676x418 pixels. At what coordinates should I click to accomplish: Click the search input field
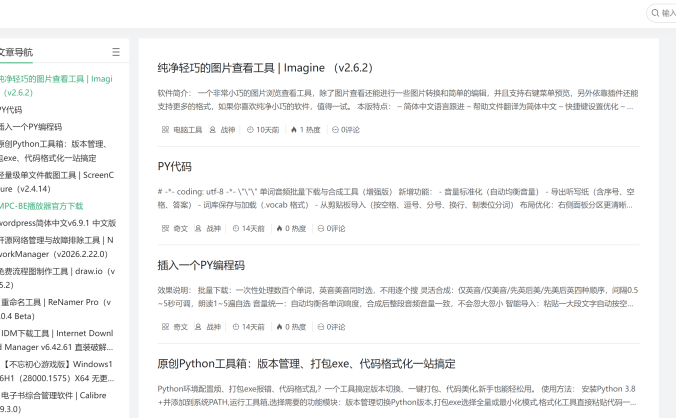tap(662, 13)
